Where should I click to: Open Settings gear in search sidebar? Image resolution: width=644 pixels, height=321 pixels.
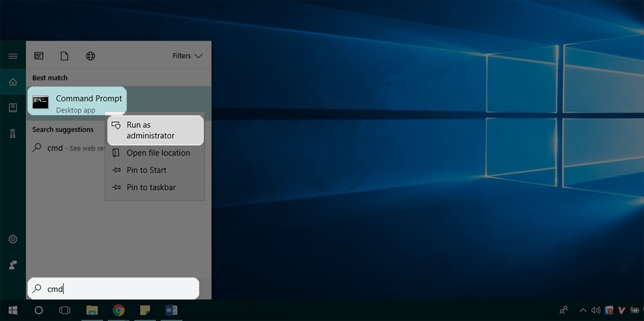[13, 239]
